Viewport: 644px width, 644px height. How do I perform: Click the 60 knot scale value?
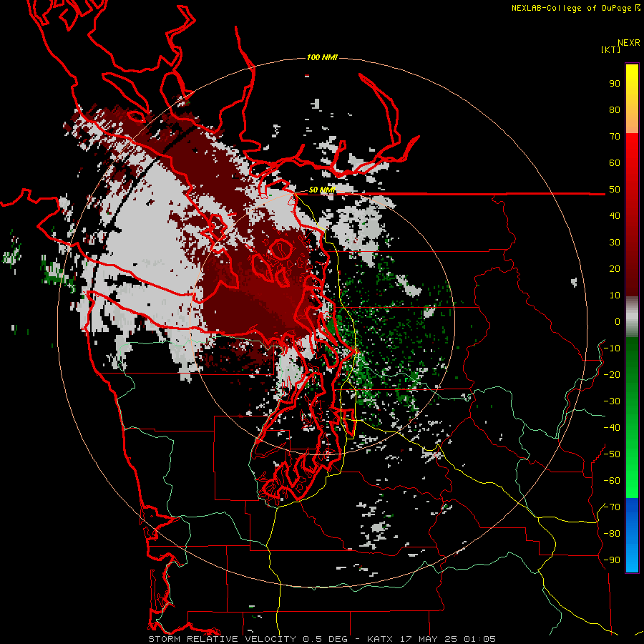click(615, 163)
